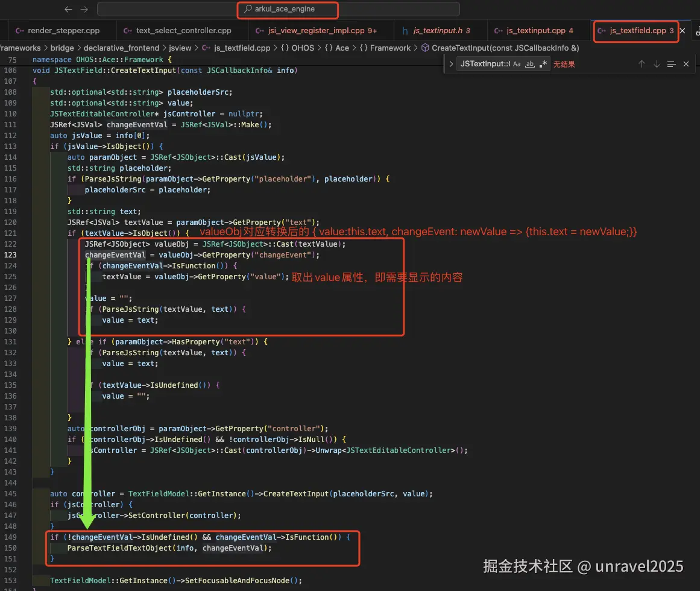Click 'textValue->IsUndefined()' on line 135
This screenshot has width=700, height=591.
(154, 385)
